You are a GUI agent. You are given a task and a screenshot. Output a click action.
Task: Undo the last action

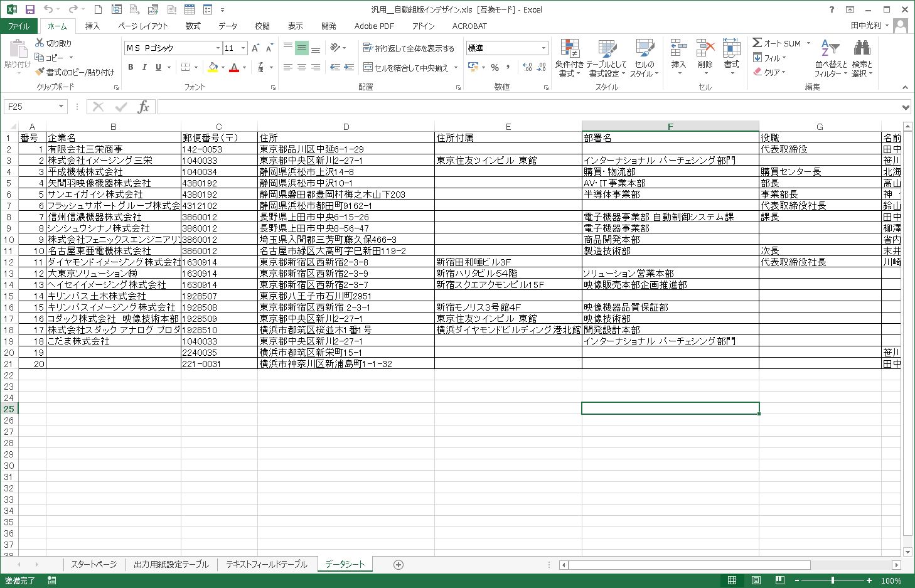click(x=49, y=9)
